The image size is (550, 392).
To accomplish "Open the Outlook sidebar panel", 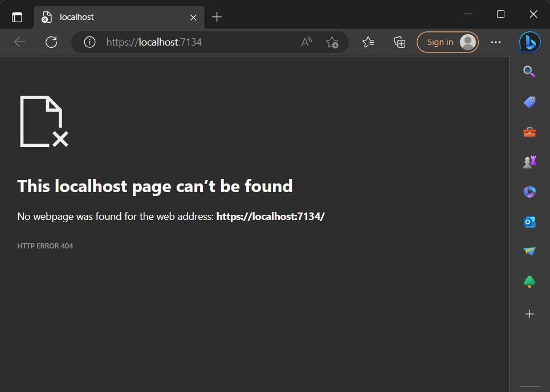I will (529, 222).
